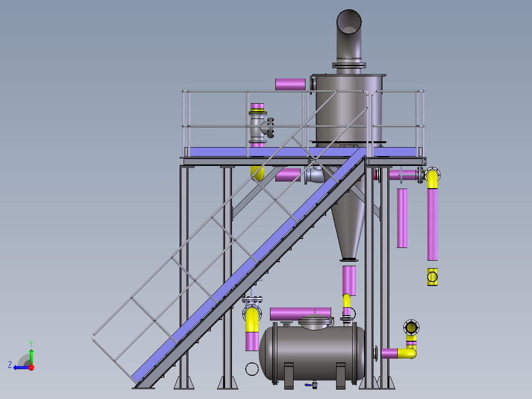Viewport: 532px width, 399px height.
Task: Select the gray elbow under the platform
Action: pos(314,175)
